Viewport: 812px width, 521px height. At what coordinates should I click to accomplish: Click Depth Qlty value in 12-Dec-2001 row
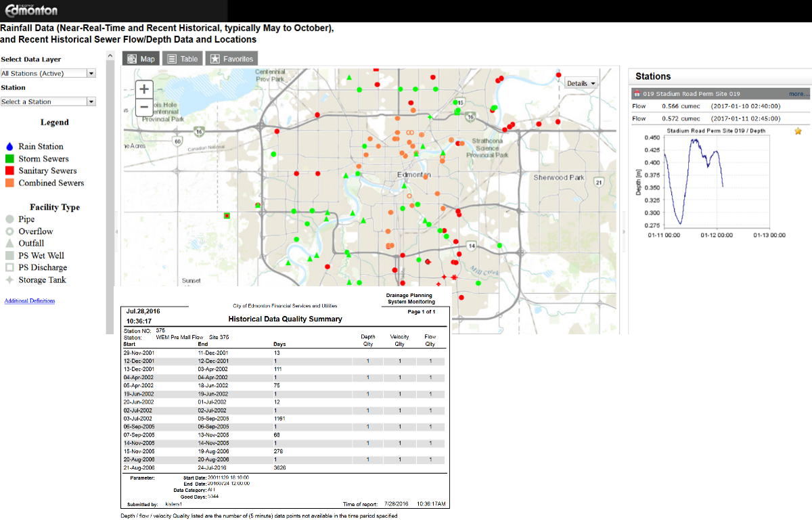[368, 361]
